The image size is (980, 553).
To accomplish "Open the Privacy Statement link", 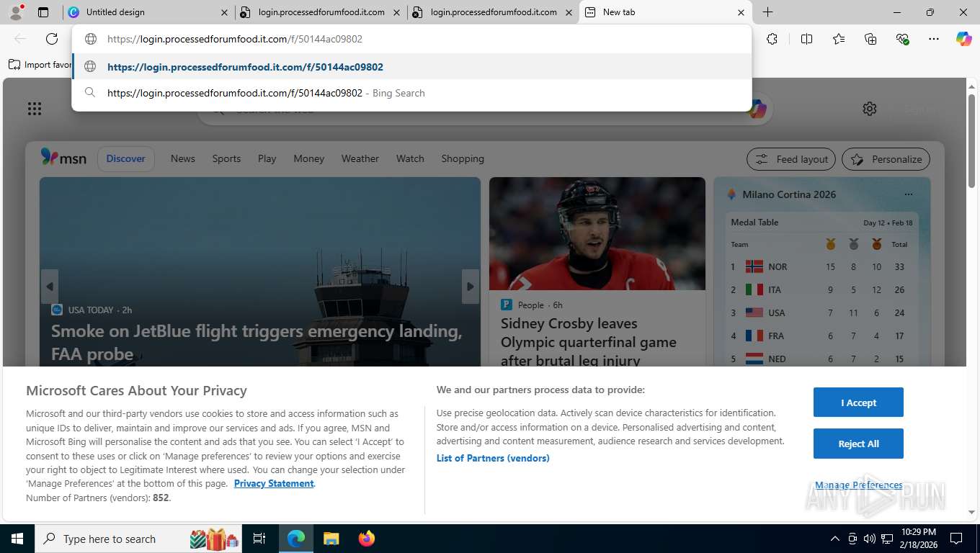I will 274,483.
